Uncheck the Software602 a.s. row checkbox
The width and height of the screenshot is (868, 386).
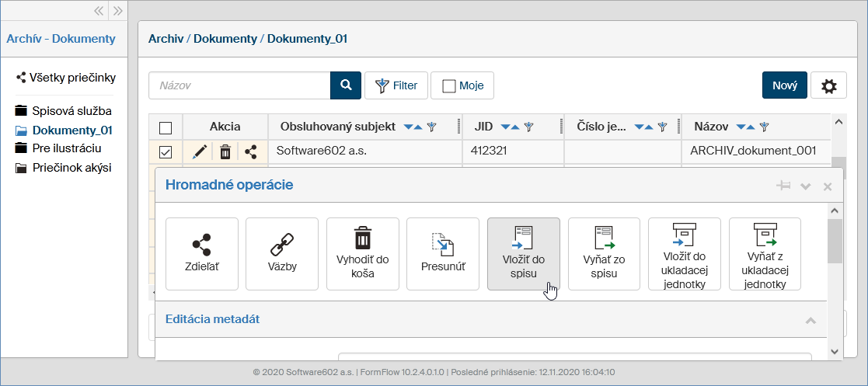pyautogui.click(x=166, y=152)
